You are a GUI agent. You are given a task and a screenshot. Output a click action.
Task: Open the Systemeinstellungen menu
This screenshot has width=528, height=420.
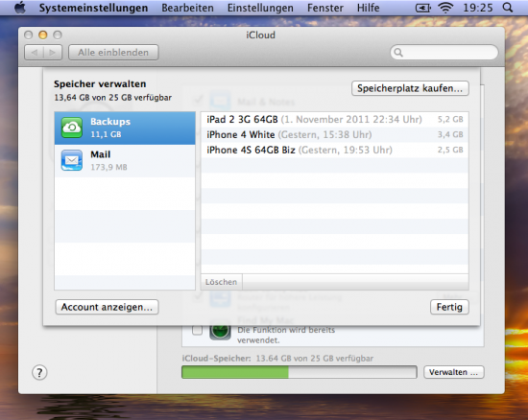click(x=93, y=8)
